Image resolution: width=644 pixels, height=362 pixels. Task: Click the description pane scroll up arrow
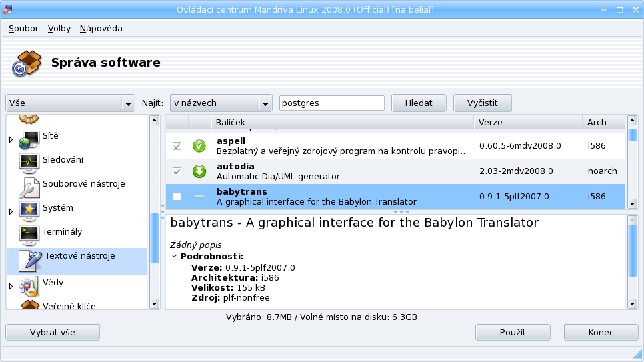click(x=633, y=220)
